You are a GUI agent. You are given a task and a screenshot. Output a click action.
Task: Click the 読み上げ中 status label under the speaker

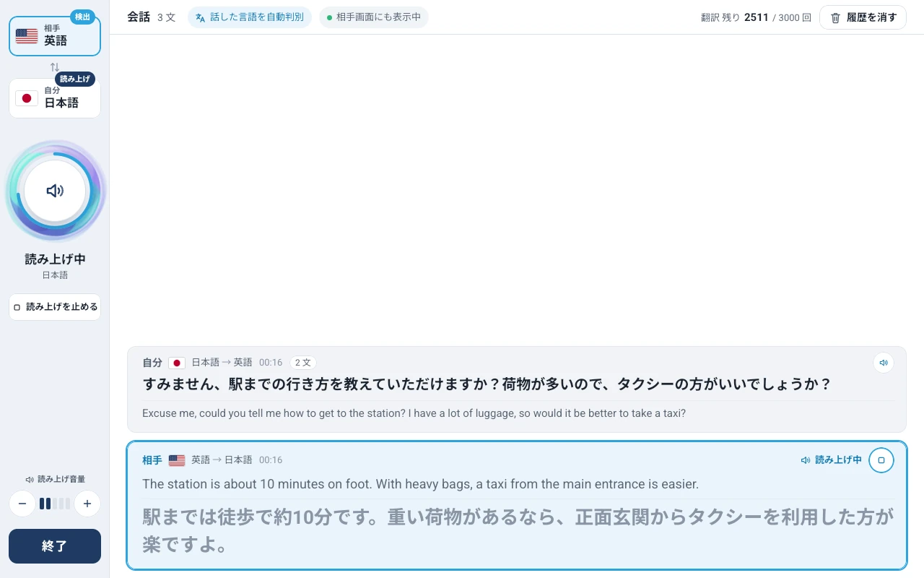coord(55,259)
